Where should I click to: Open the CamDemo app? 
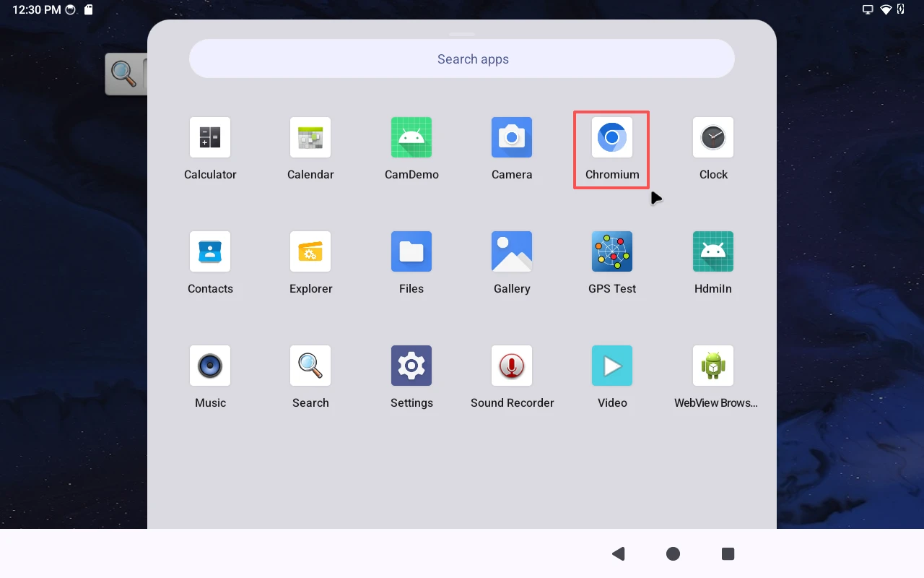[x=411, y=137]
